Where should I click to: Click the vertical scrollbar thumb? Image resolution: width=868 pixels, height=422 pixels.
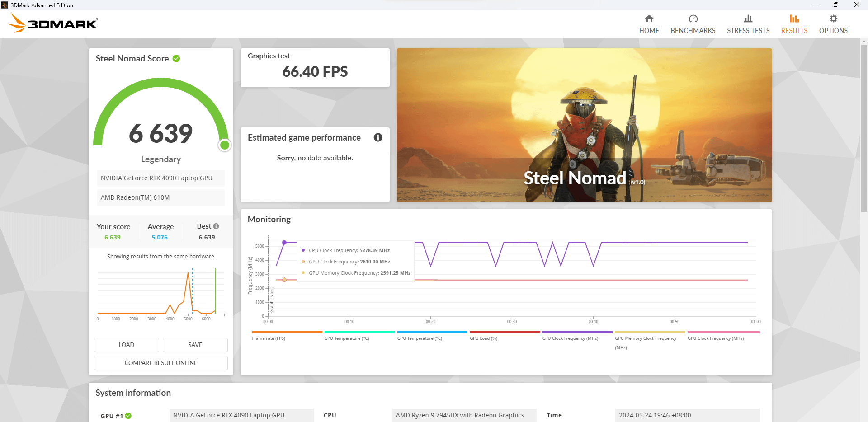(864, 128)
